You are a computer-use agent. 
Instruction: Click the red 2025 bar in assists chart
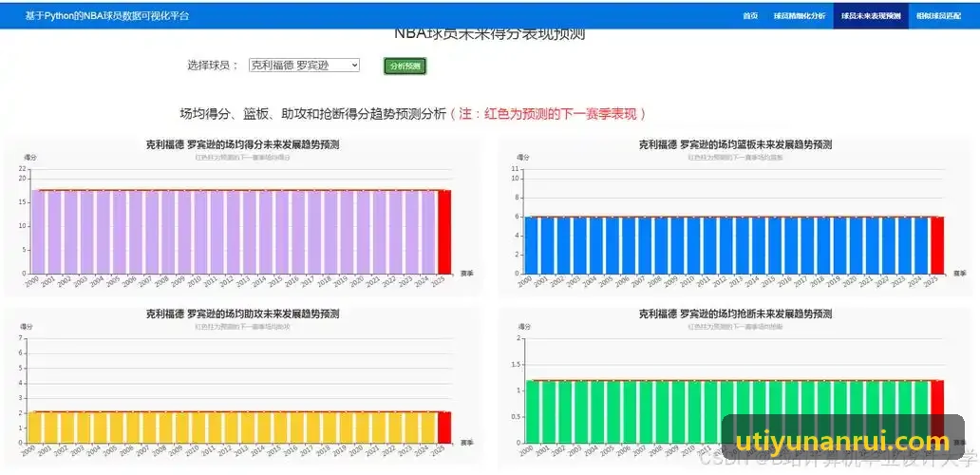[x=443, y=427]
